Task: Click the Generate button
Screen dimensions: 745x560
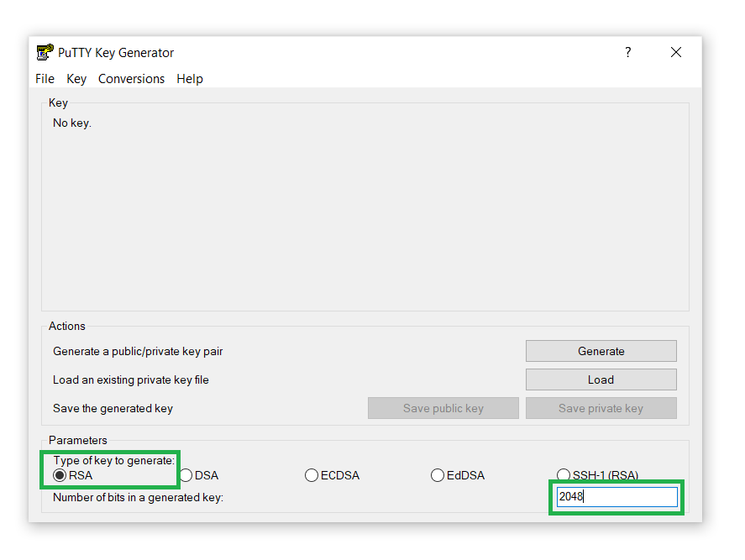Action: pyautogui.click(x=601, y=351)
